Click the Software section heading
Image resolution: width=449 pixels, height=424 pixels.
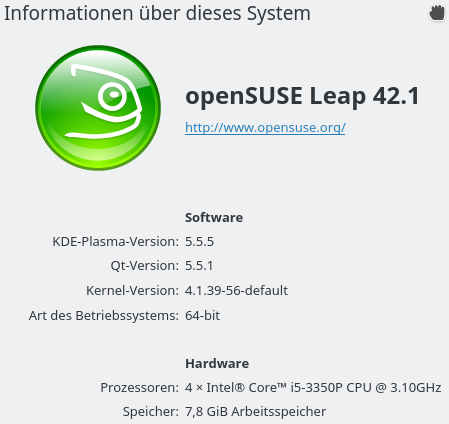(214, 218)
